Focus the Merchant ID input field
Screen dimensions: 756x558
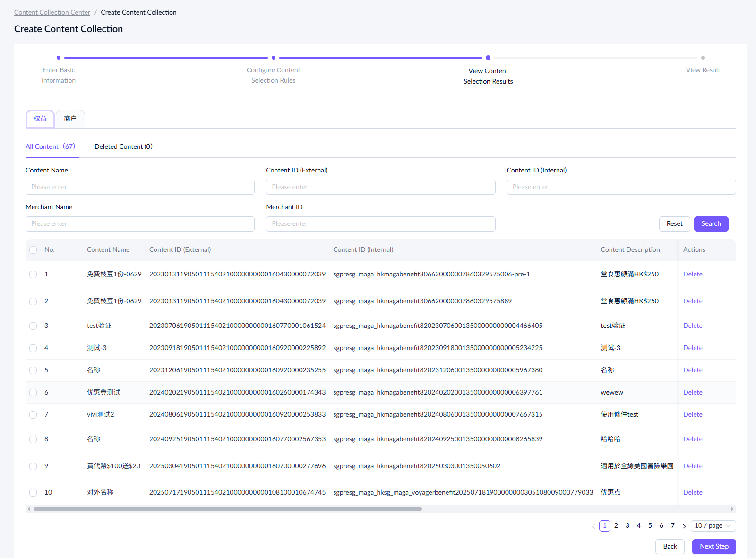click(380, 224)
